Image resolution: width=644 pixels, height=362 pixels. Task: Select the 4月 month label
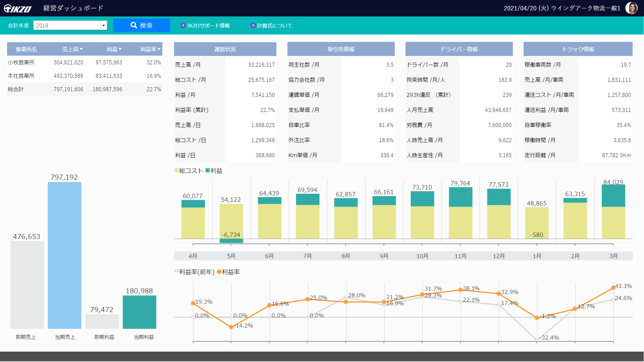[193, 256]
